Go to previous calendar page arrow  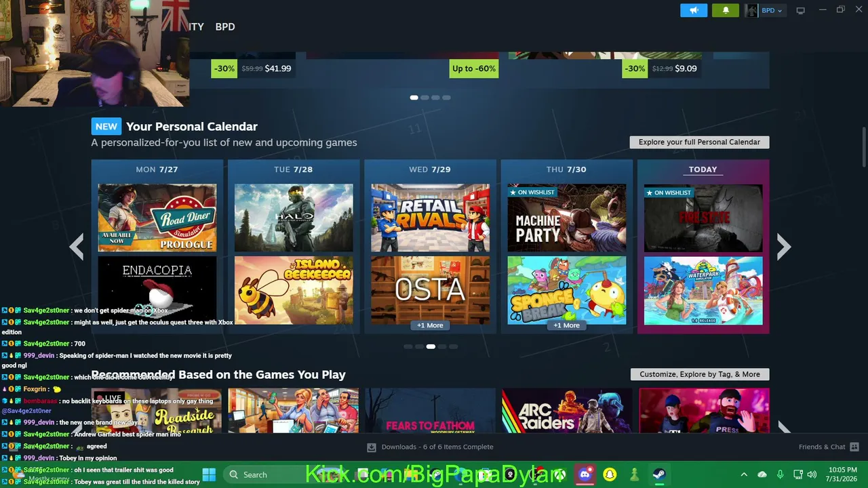pyautogui.click(x=77, y=247)
